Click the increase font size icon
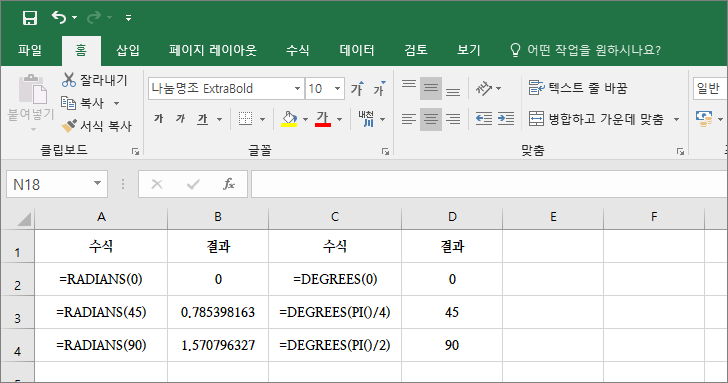 tap(357, 88)
